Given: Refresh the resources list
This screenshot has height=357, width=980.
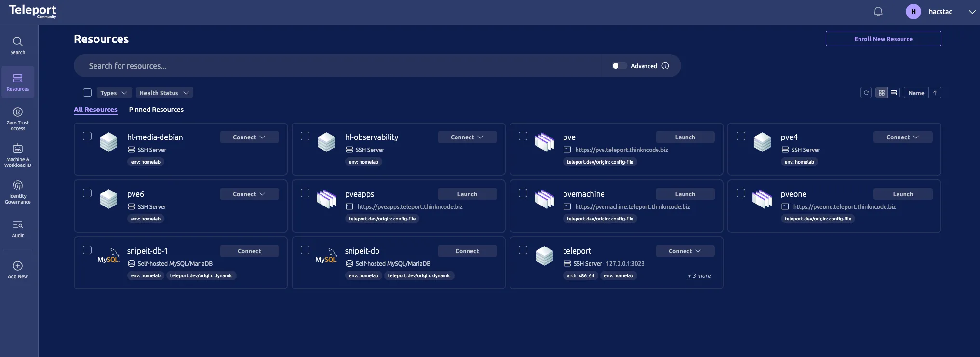Looking at the screenshot, I should (x=866, y=93).
